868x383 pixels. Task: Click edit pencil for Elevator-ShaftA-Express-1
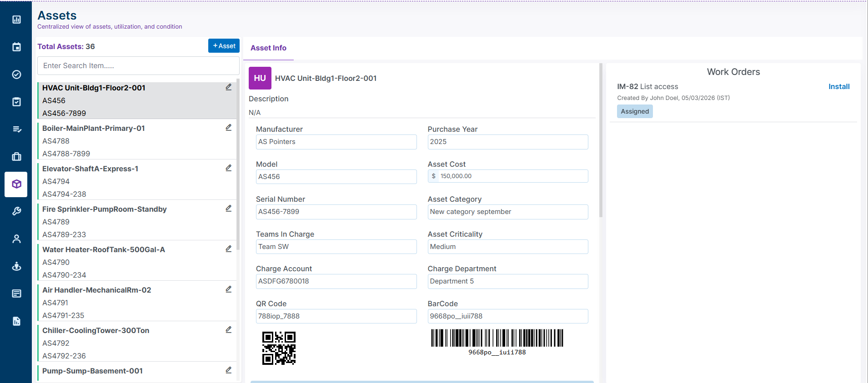click(229, 168)
